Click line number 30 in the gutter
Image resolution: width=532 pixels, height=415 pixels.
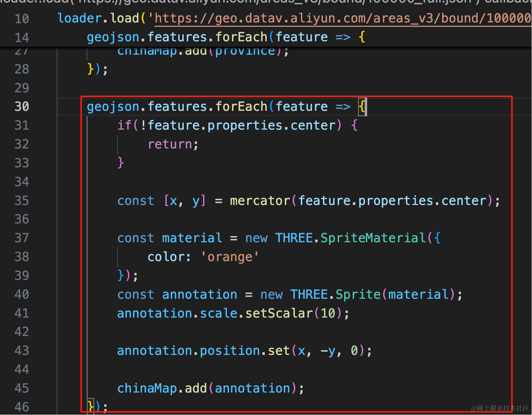point(22,106)
